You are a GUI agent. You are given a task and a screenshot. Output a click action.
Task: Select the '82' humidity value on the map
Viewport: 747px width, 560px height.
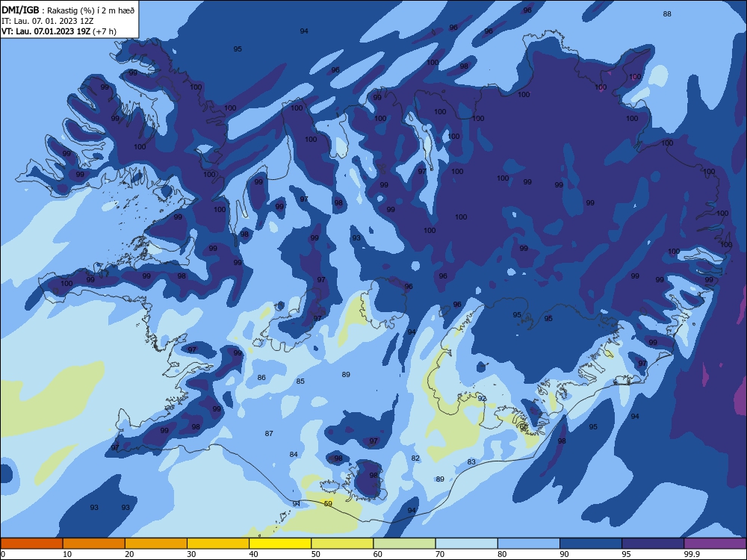click(415, 458)
